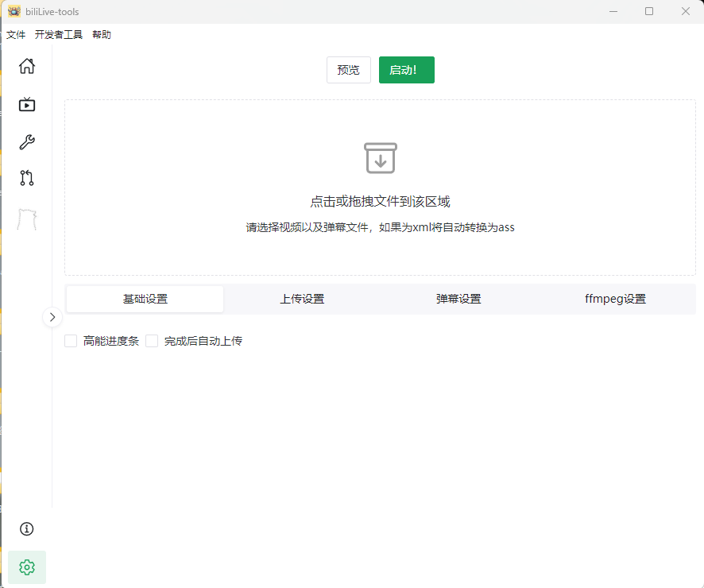
Task: Open the live recording TV icon
Action: pos(27,104)
